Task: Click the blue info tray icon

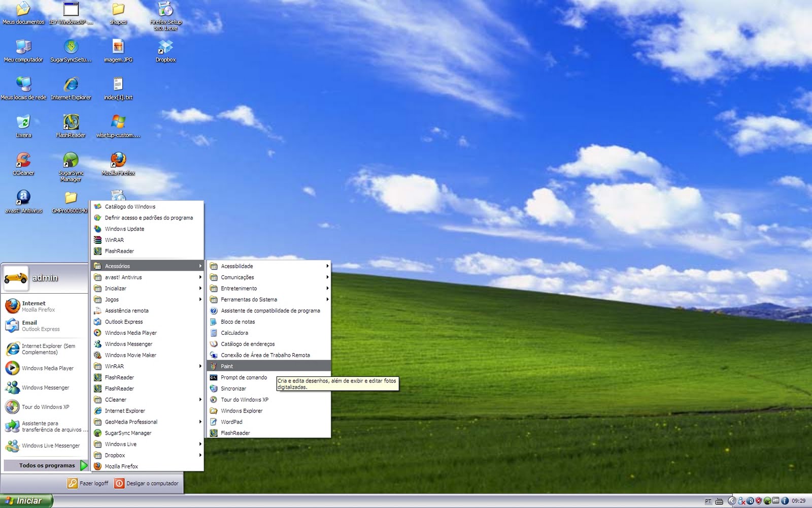Action: point(785,501)
